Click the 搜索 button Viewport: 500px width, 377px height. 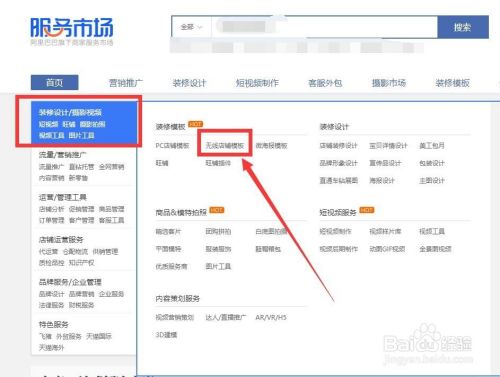[x=463, y=27]
